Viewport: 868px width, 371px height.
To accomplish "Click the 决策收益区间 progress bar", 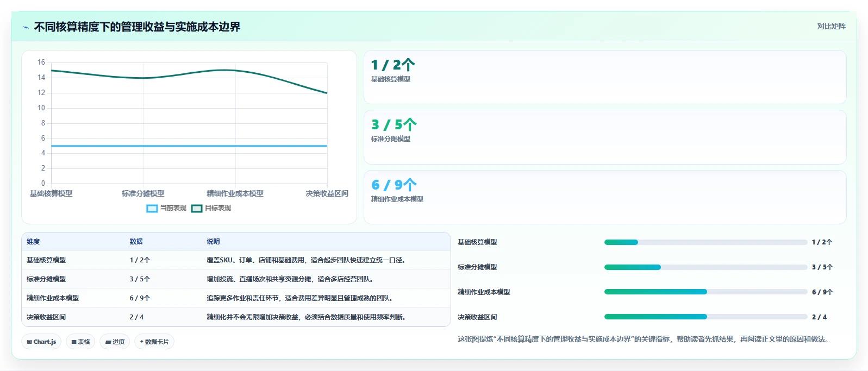I will (x=705, y=317).
